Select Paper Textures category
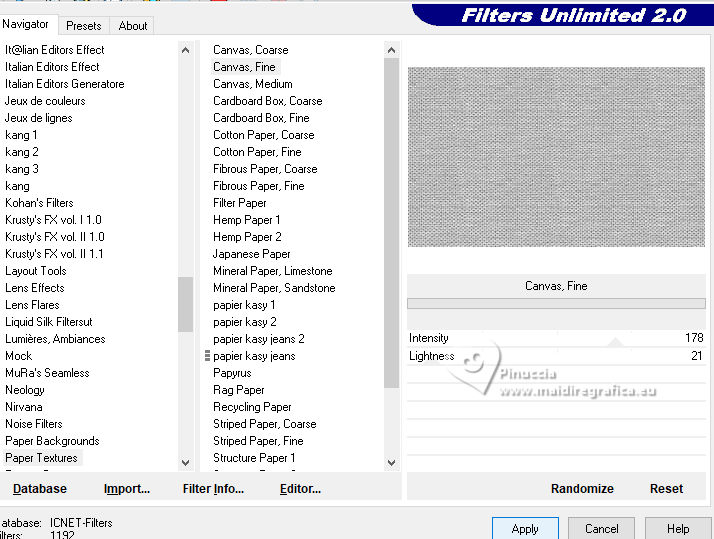This screenshot has width=714, height=539. pyautogui.click(x=41, y=458)
